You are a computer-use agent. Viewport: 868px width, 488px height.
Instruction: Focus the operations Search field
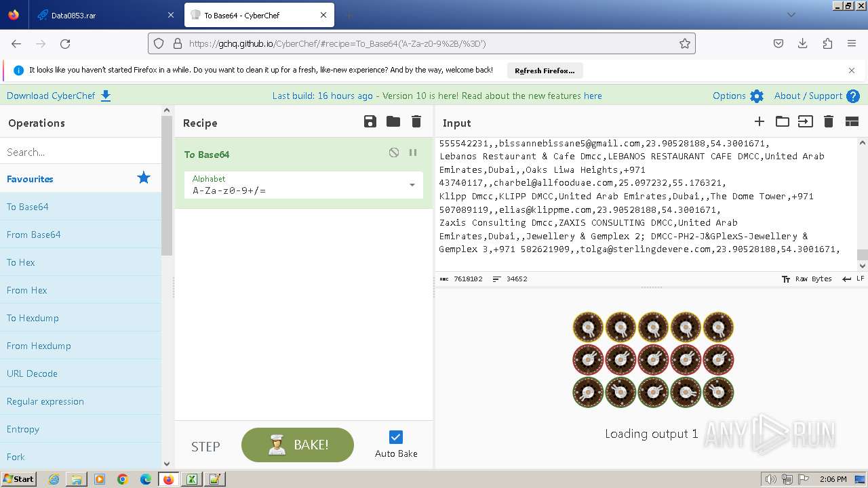(81, 152)
